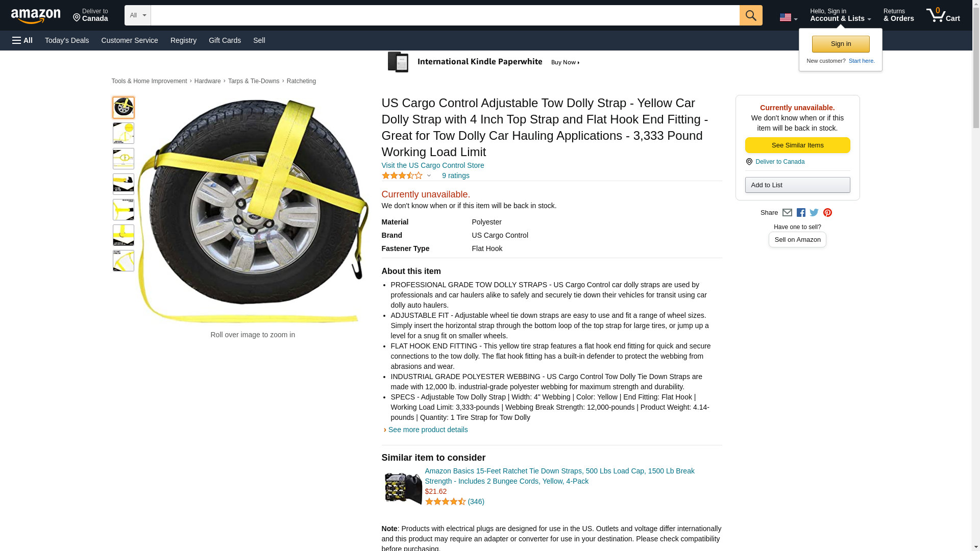The image size is (980, 551).
Task: Click into the search text field
Action: point(445,15)
